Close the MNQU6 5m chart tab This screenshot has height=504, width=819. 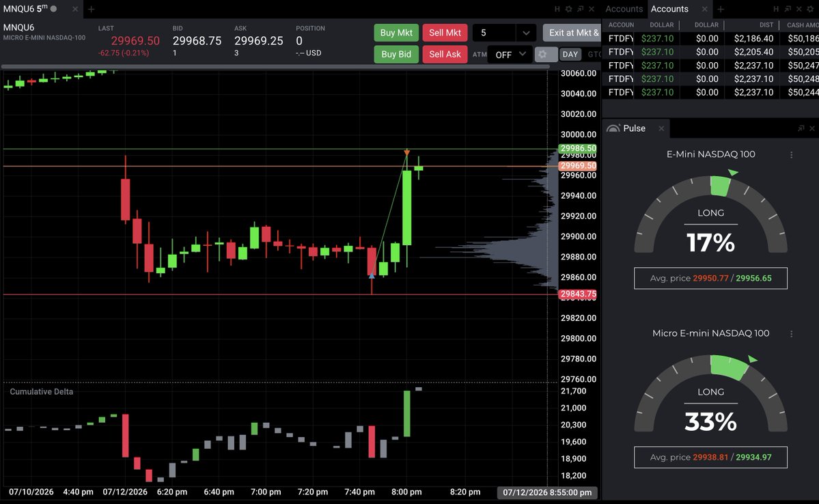coord(75,9)
